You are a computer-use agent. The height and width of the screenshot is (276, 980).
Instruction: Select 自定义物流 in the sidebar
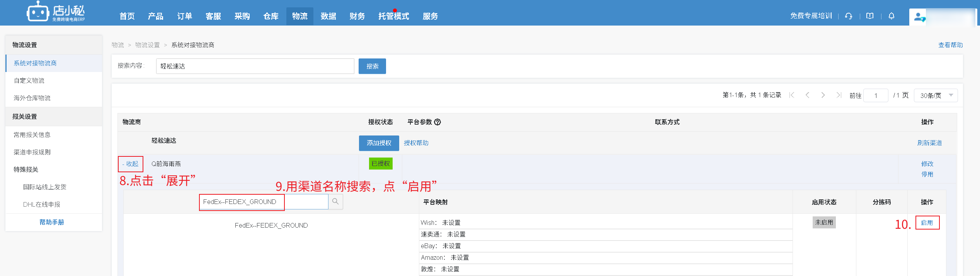click(29, 81)
